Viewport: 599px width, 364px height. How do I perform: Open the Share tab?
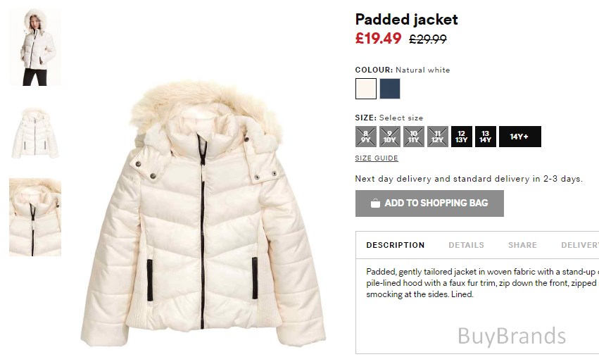(x=522, y=245)
